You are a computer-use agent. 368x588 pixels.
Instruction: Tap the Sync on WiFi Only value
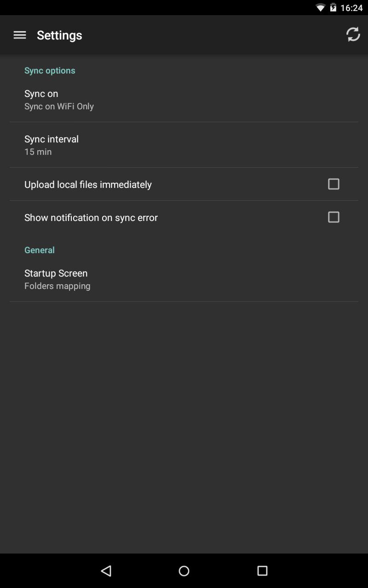point(59,106)
